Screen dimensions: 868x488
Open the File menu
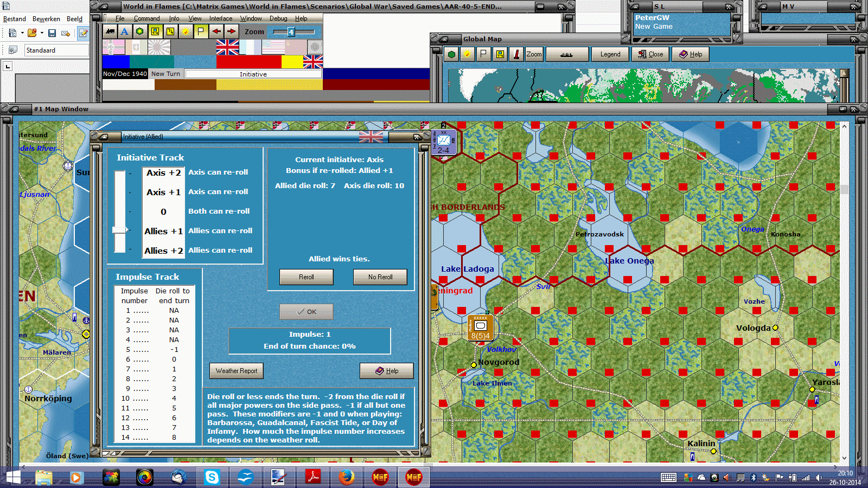click(120, 18)
